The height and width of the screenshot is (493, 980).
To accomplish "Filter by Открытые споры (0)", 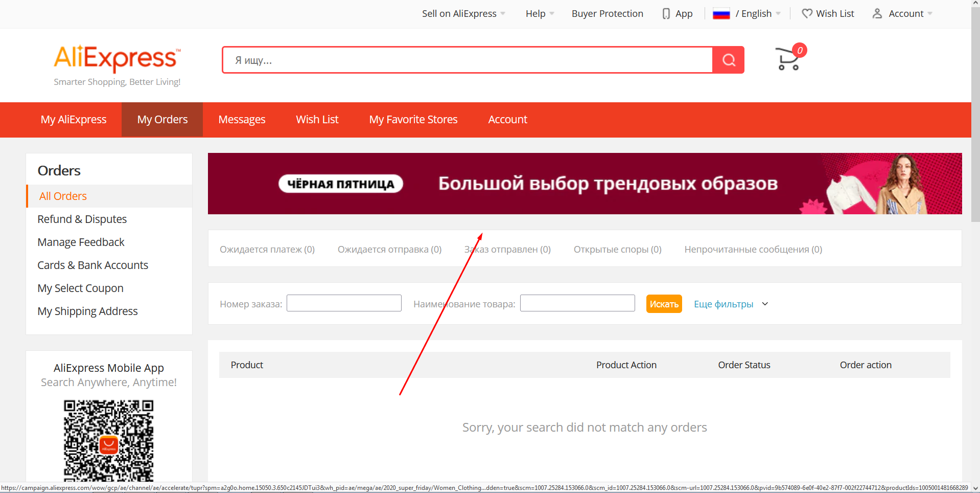I will [617, 250].
